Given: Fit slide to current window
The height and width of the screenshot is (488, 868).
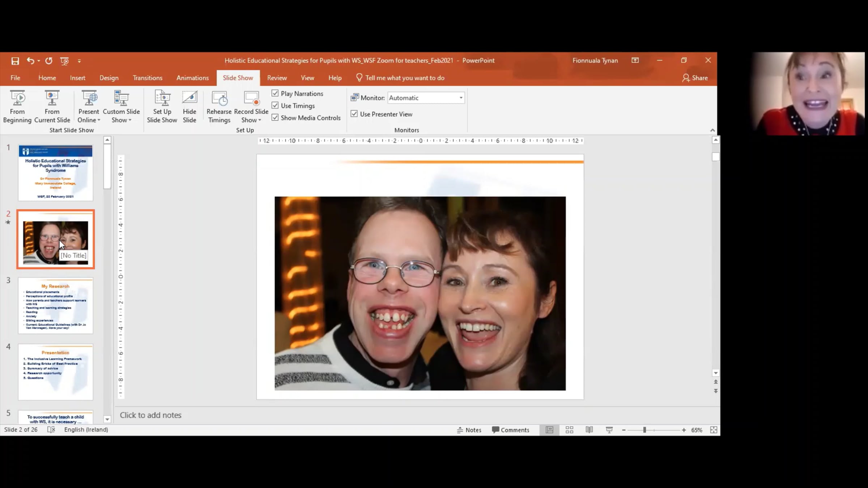Looking at the screenshot, I should click(714, 430).
